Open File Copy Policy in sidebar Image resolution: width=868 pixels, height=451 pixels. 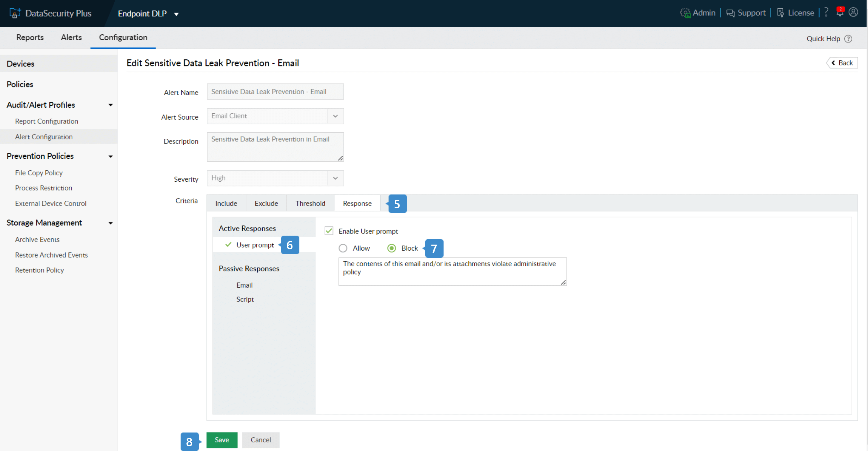tap(39, 173)
